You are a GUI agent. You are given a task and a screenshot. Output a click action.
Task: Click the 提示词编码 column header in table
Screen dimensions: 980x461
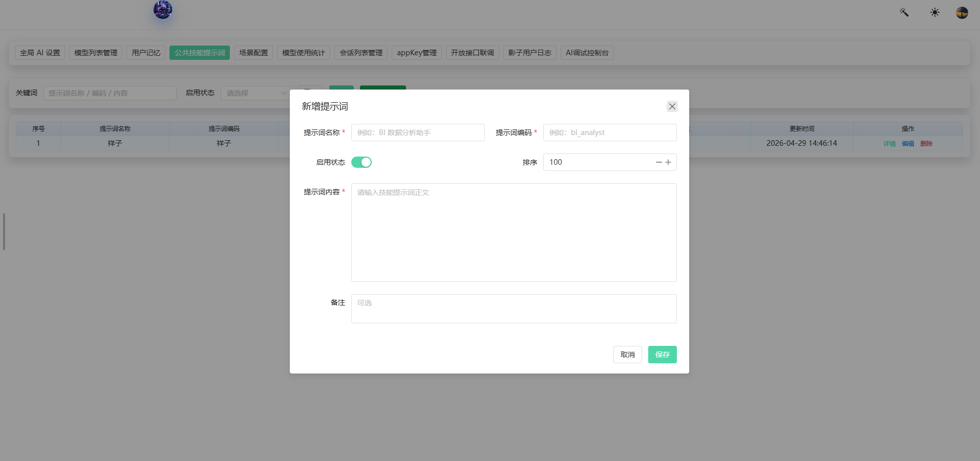(224, 129)
